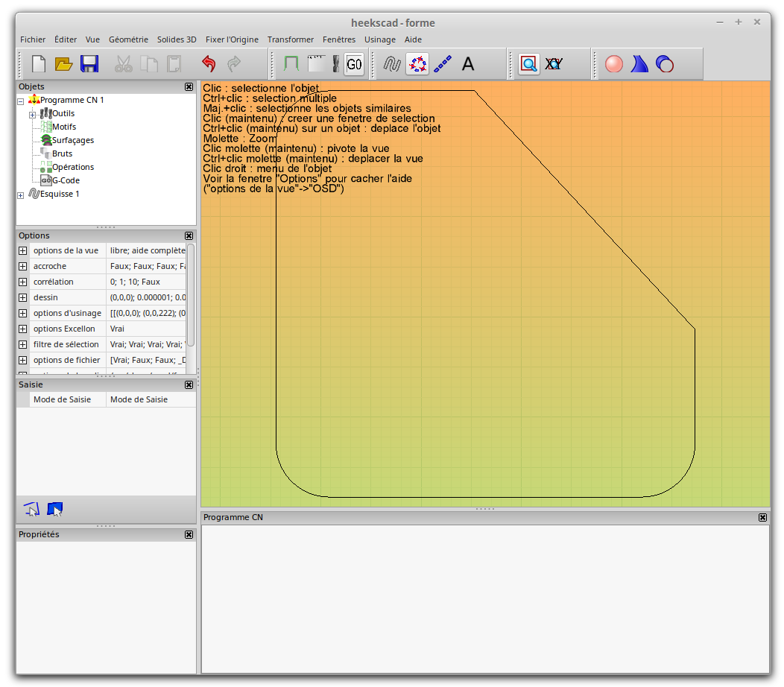The image size is (784, 687).
Task: Click the Options panel vertical scrollbar
Action: [x=191, y=294]
